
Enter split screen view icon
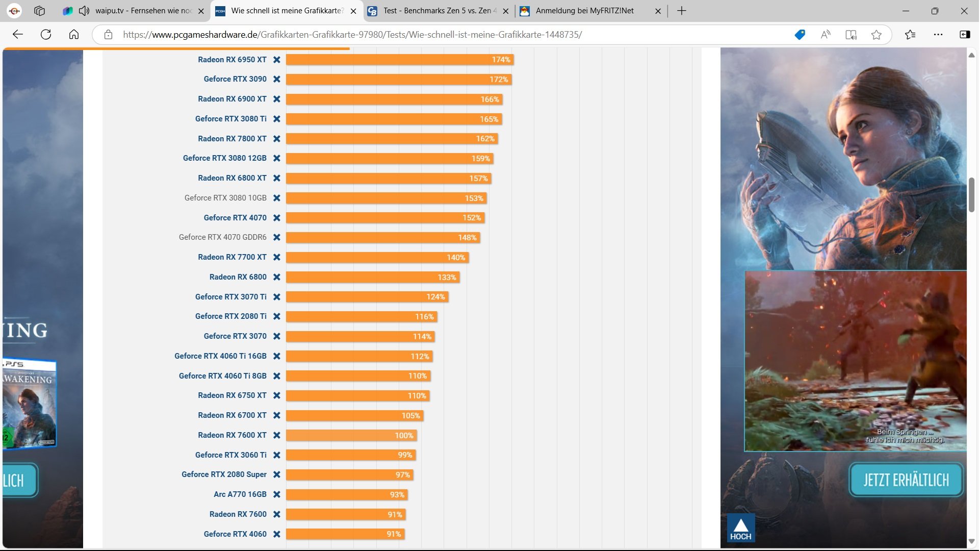coord(850,35)
